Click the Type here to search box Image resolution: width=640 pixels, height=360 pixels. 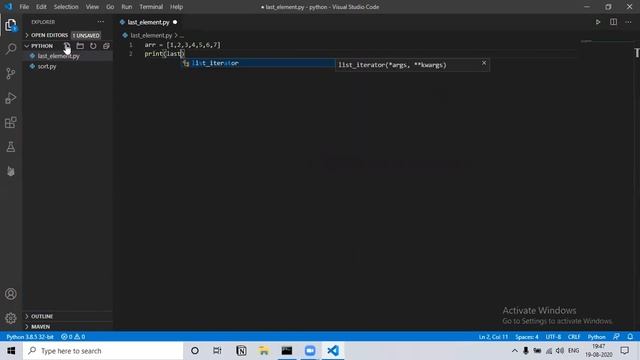pyautogui.click(x=103, y=351)
